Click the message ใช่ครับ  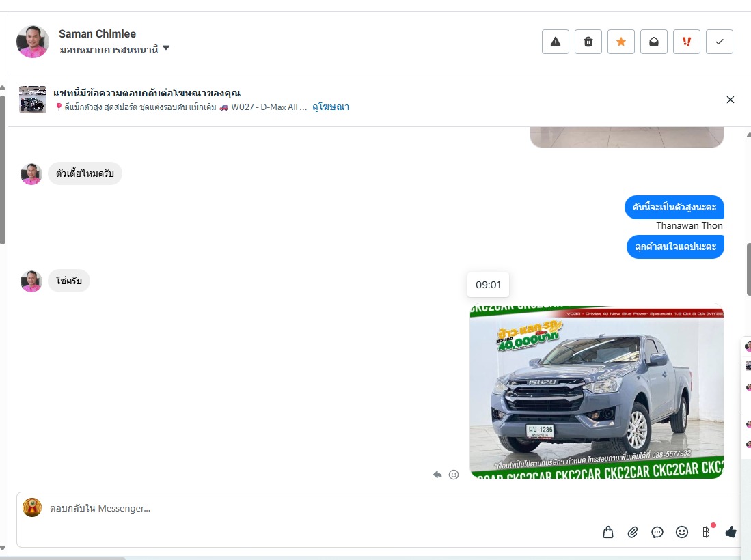pyautogui.click(x=69, y=281)
